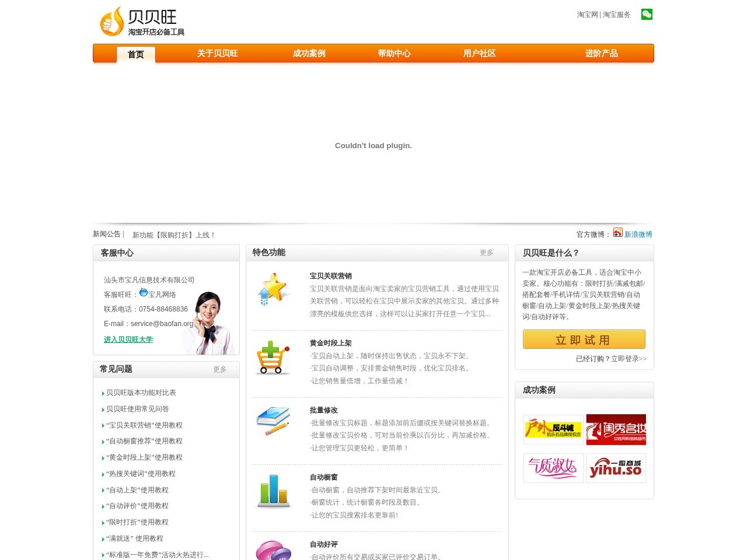Click the company name 汕头市宝凡信息技术有限公司
Viewport: 747px width, 560px height.
pos(149,280)
